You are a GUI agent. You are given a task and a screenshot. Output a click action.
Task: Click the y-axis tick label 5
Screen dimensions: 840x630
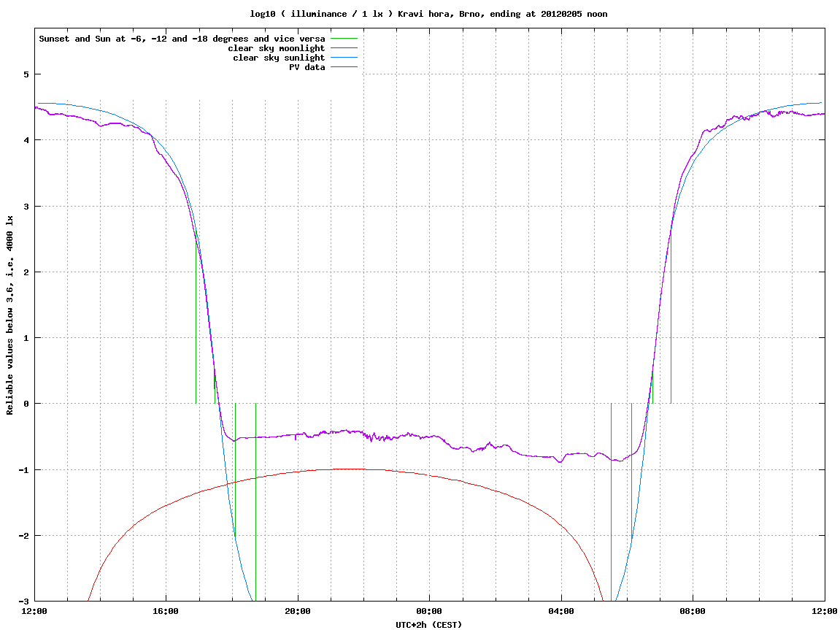[26, 74]
